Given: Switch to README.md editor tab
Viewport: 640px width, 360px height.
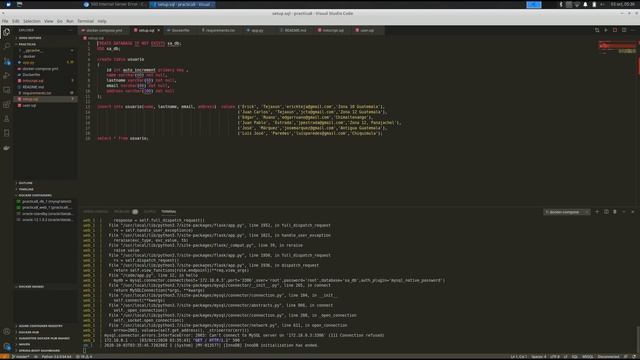Looking at the screenshot, I should (295, 30).
